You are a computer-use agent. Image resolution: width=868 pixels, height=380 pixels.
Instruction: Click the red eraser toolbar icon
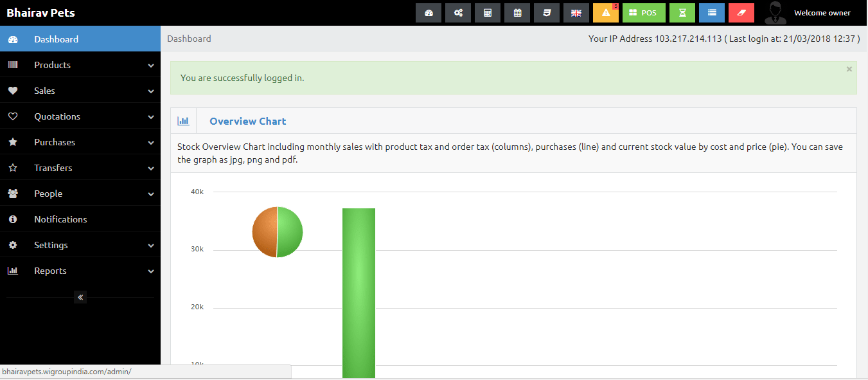click(741, 13)
